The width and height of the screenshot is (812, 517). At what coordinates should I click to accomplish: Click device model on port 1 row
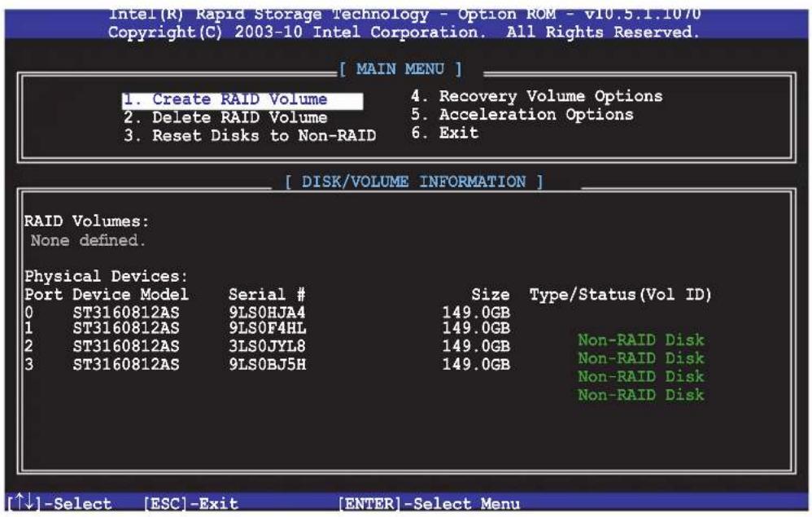tap(126, 328)
